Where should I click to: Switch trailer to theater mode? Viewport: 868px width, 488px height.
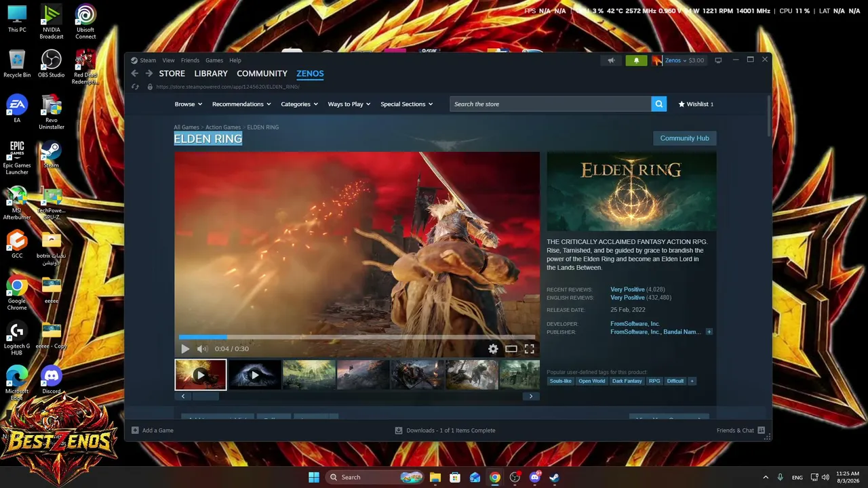511,348
